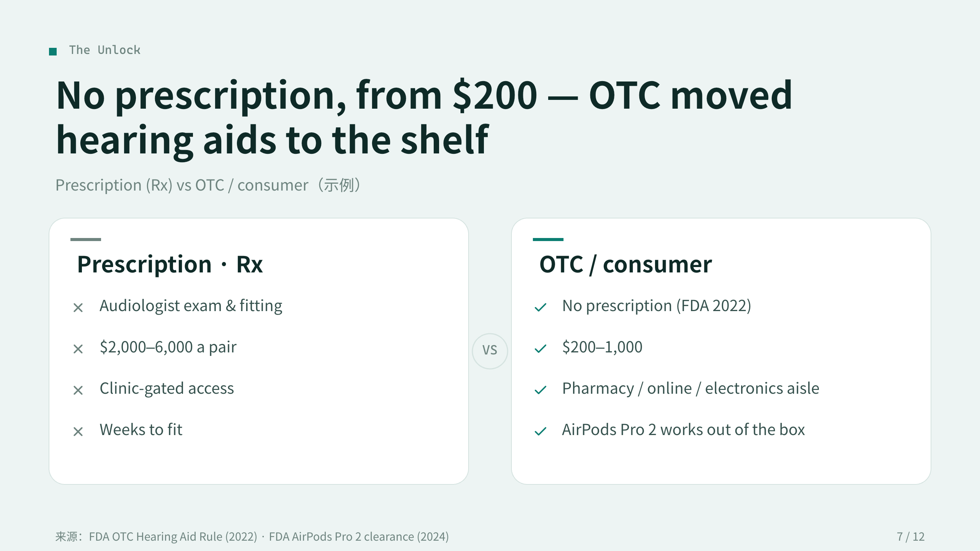980x551 pixels.
Task: Click the X icon beside Clinic-gated access
Action: [x=78, y=390]
